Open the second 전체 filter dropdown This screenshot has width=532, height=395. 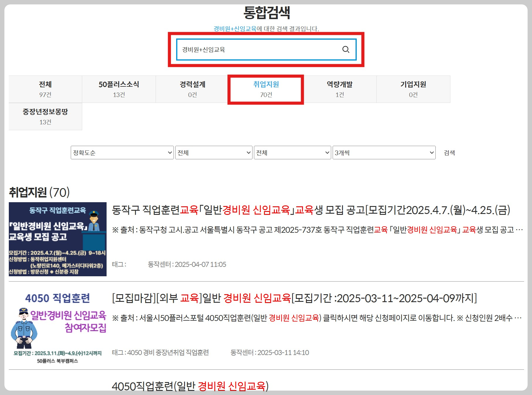coord(292,153)
